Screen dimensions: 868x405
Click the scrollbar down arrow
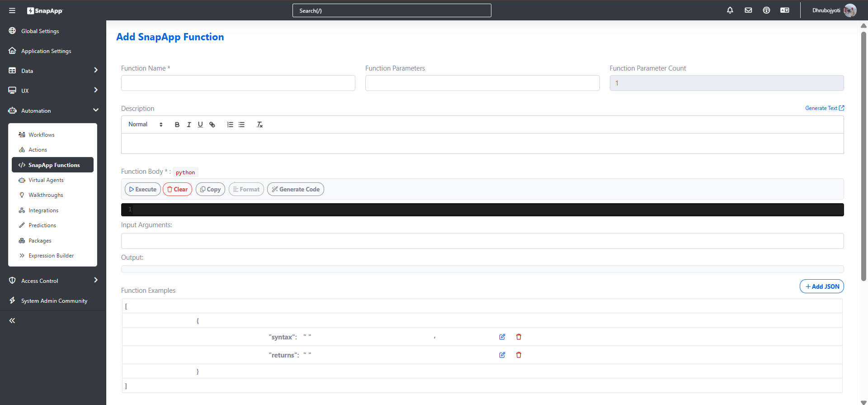click(x=863, y=402)
